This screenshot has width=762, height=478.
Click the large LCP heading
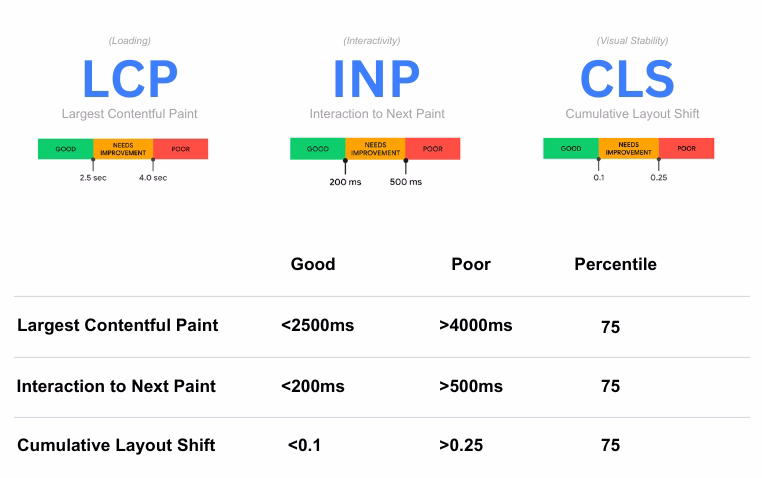pyautogui.click(x=129, y=79)
